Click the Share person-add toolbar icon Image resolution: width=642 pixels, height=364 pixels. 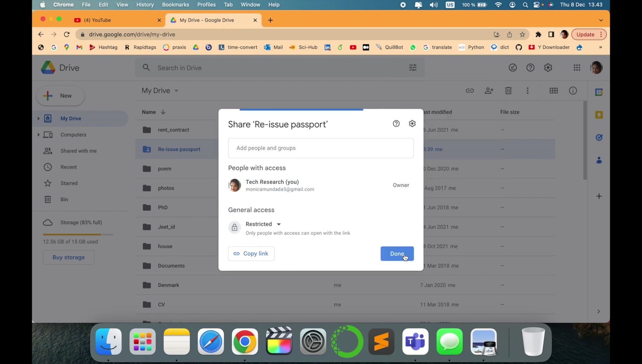[x=489, y=90]
